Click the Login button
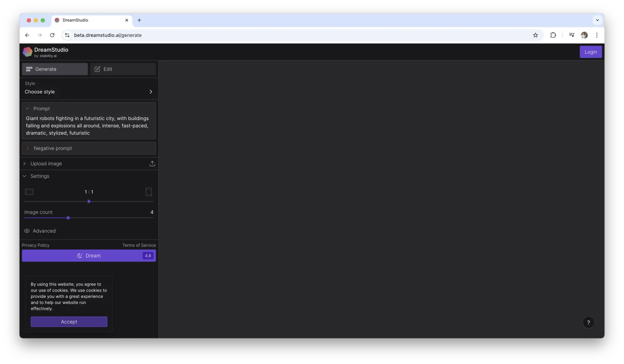The height and width of the screenshot is (364, 624). (x=590, y=52)
